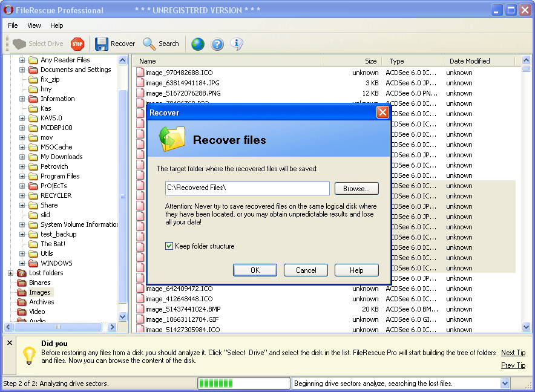The width and height of the screenshot is (535, 392).
Task: Click the blue question mark help icon
Action: (x=217, y=44)
